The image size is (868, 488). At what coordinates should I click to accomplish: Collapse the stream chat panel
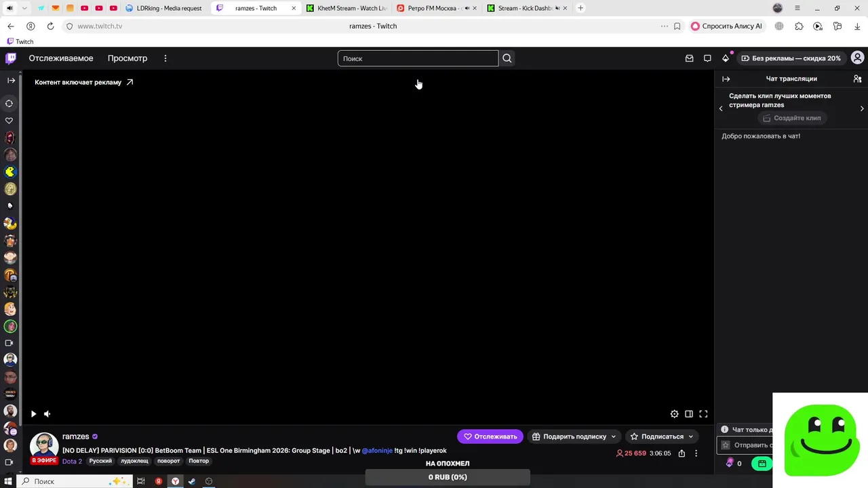(x=726, y=79)
